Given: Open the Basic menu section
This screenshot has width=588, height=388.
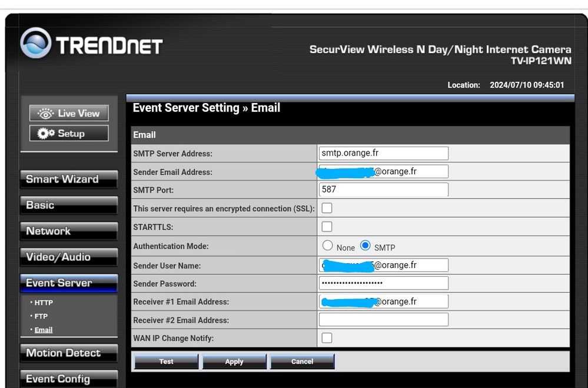Looking at the screenshot, I should (x=69, y=205).
